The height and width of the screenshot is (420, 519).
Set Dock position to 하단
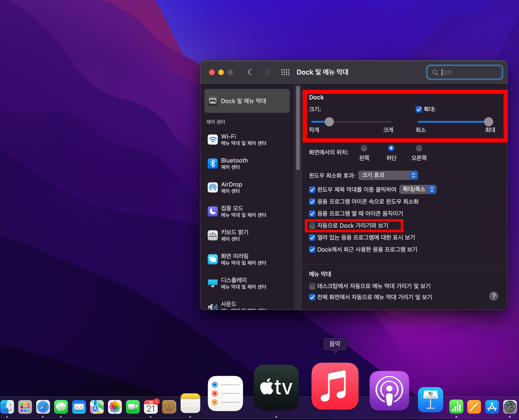pos(391,148)
